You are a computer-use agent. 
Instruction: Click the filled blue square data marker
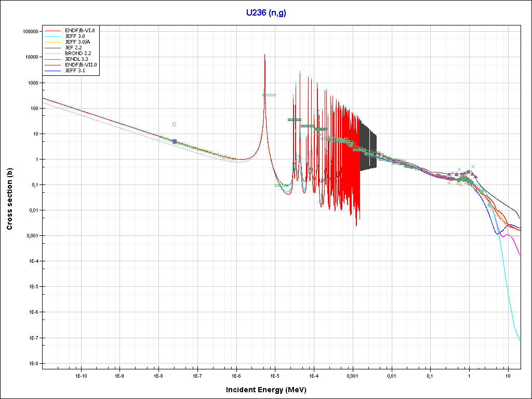pyautogui.click(x=175, y=141)
